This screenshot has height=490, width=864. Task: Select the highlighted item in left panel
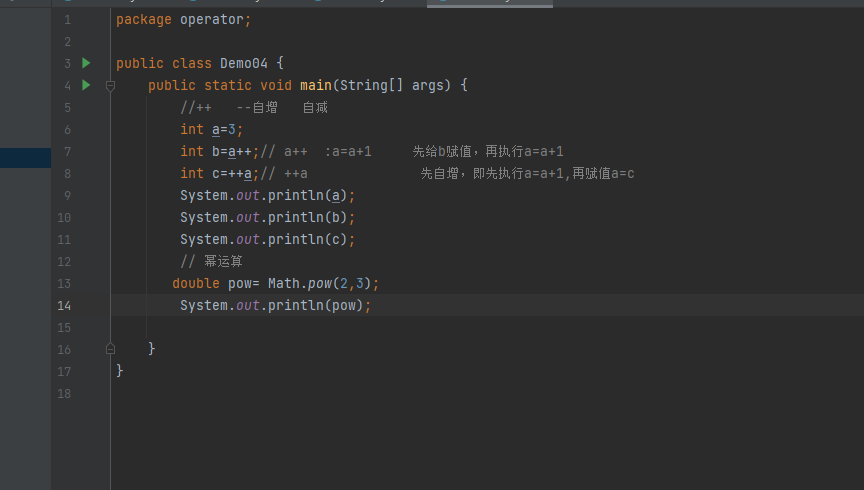point(25,158)
